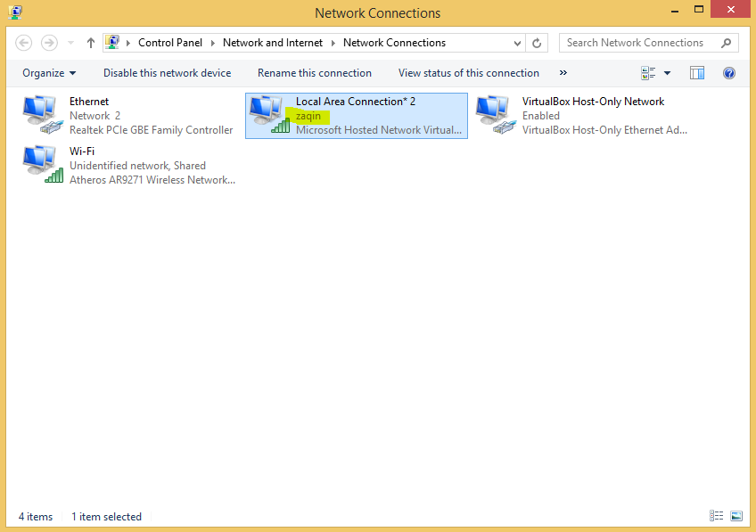Click the 4 items status text
Image resolution: width=756 pixels, height=532 pixels.
coord(36,517)
